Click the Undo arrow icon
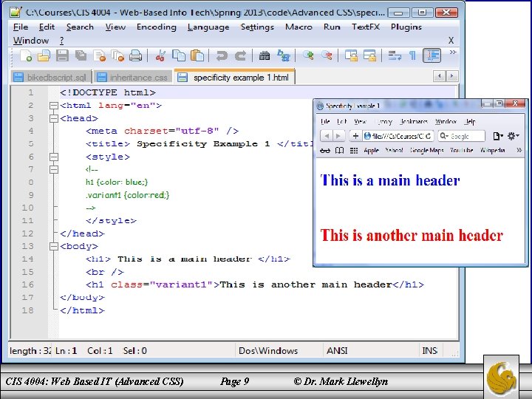 222,55
